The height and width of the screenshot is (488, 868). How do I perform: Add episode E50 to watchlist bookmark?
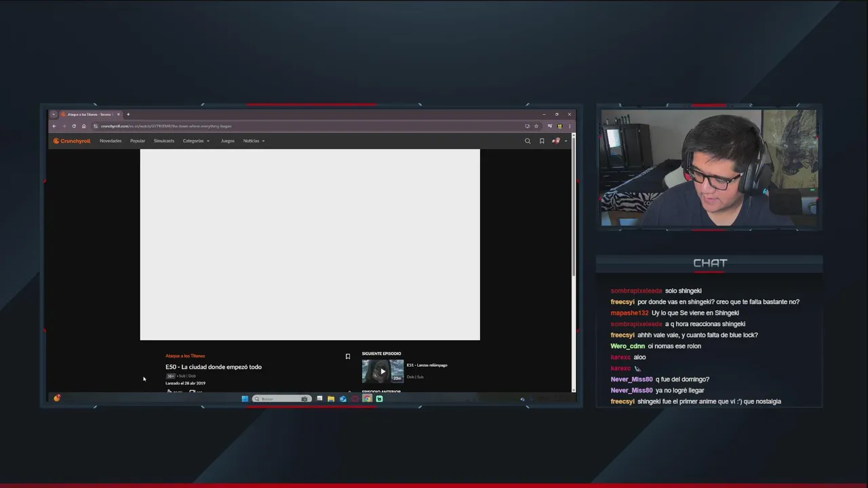(x=348, y=357)
